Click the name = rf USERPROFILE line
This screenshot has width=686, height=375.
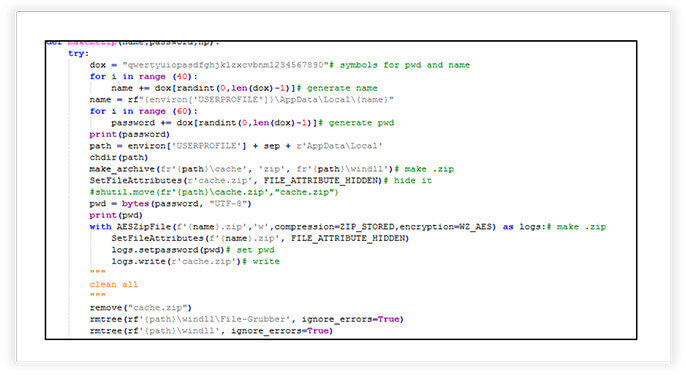(x=242, y=100)
